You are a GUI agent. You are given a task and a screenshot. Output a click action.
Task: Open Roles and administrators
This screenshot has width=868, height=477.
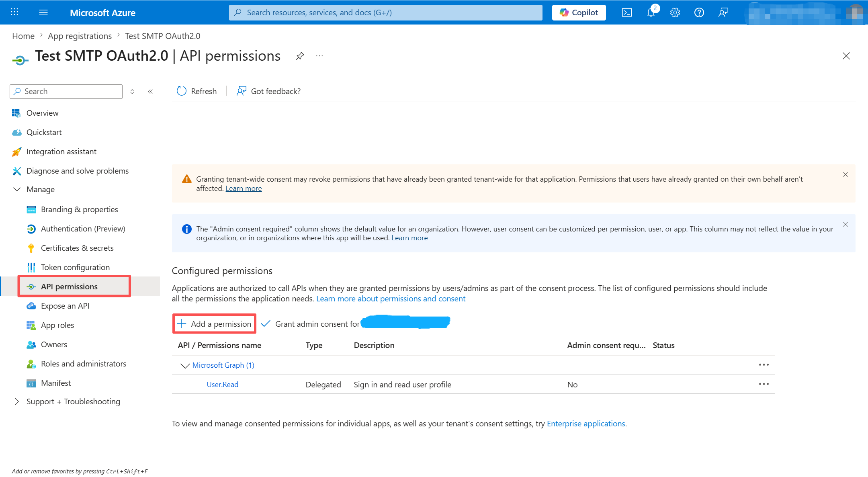(84, 364)
